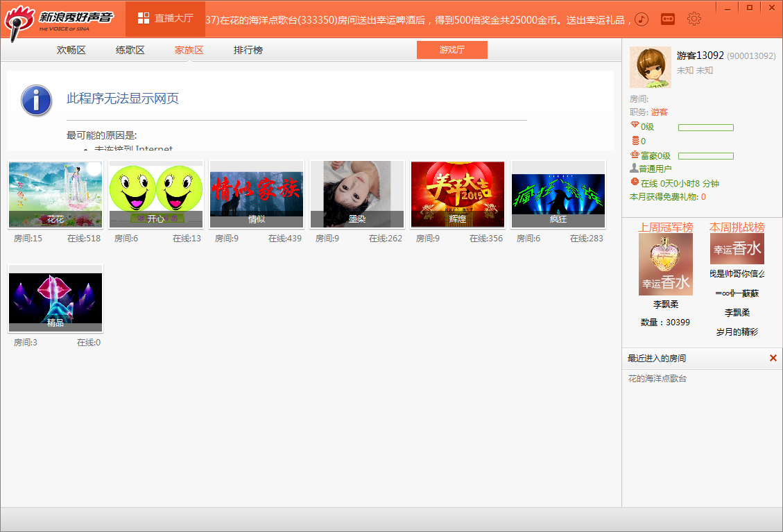Click the crown 富豪 icon
The width and height of the screenshot is (783, 532).
point(635,155)
